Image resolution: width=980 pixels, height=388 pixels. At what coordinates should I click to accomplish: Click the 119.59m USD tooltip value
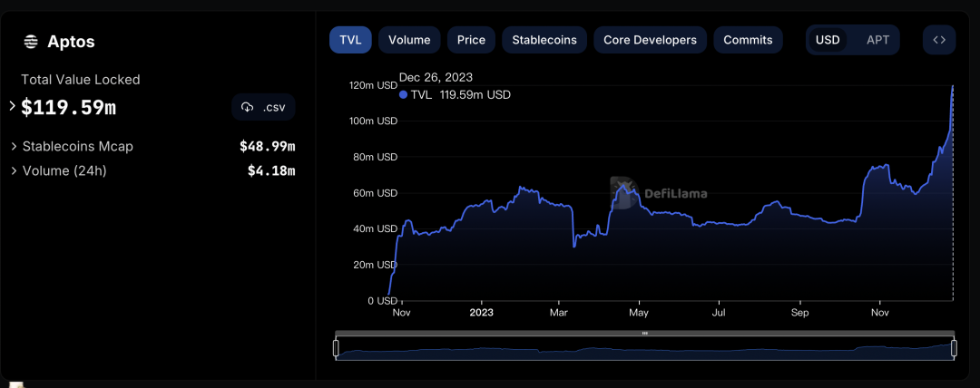(x=475, y=95)
